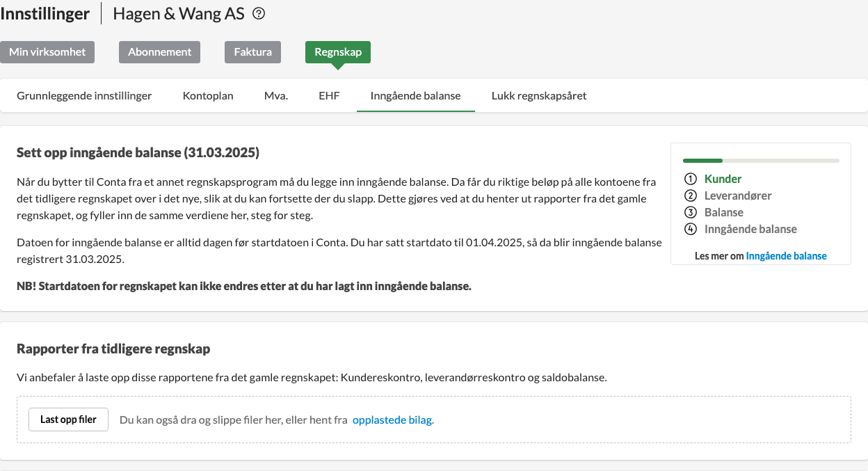Click the heading Sett opp inngående balanse (31.03.2025)
The height and width of the screenshot is (471, 868).
point(138,152)
